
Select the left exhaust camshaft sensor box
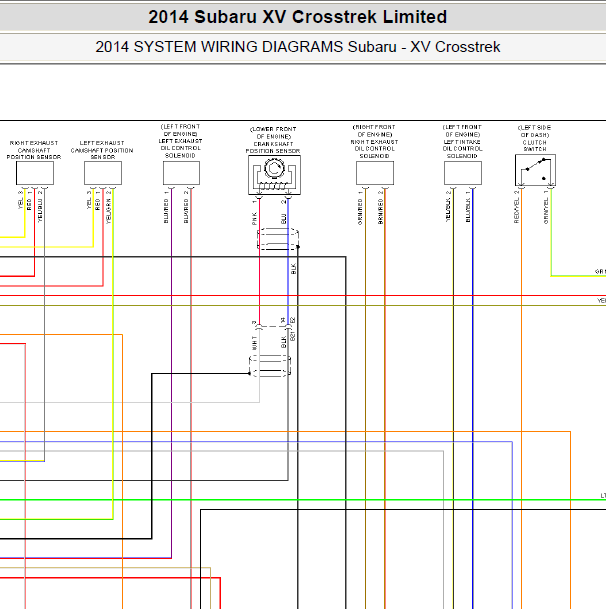point(103,173)
